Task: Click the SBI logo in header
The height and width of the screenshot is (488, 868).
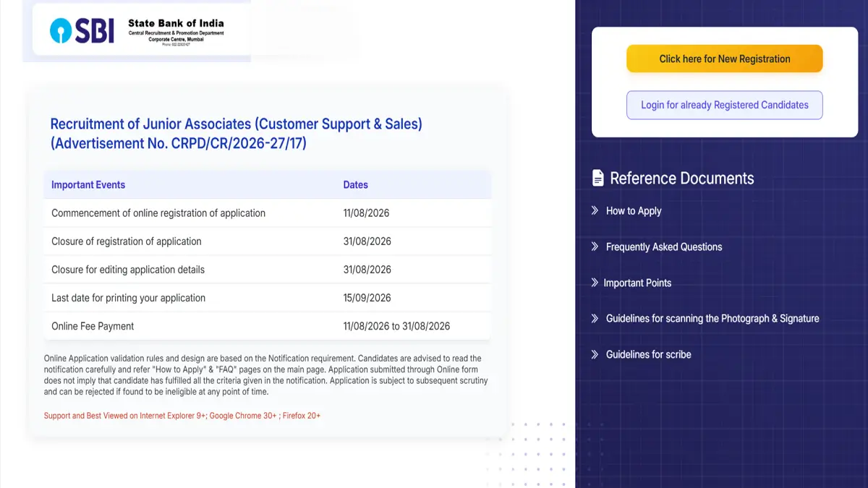Action: coord(82,30)
